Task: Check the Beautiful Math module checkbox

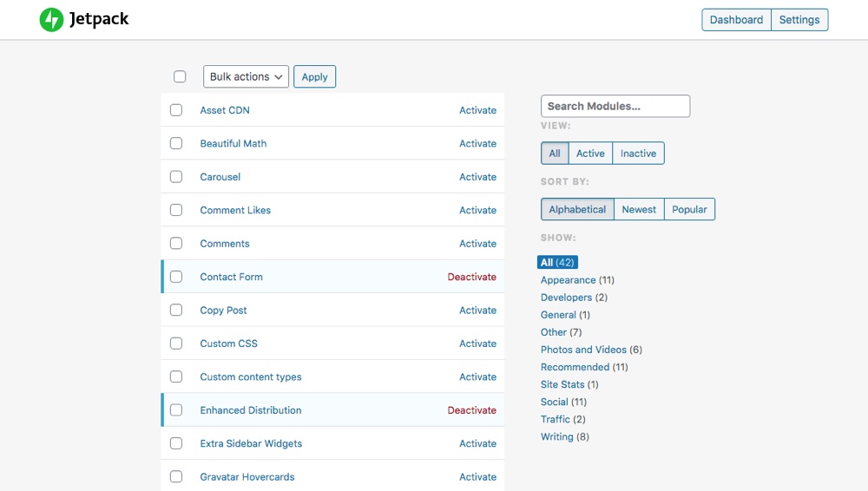Action: point(176,143)
